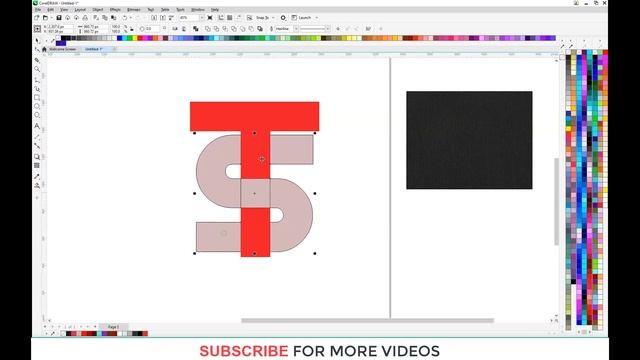
Task: Open the Effects menu
Action: pos(115,9)
